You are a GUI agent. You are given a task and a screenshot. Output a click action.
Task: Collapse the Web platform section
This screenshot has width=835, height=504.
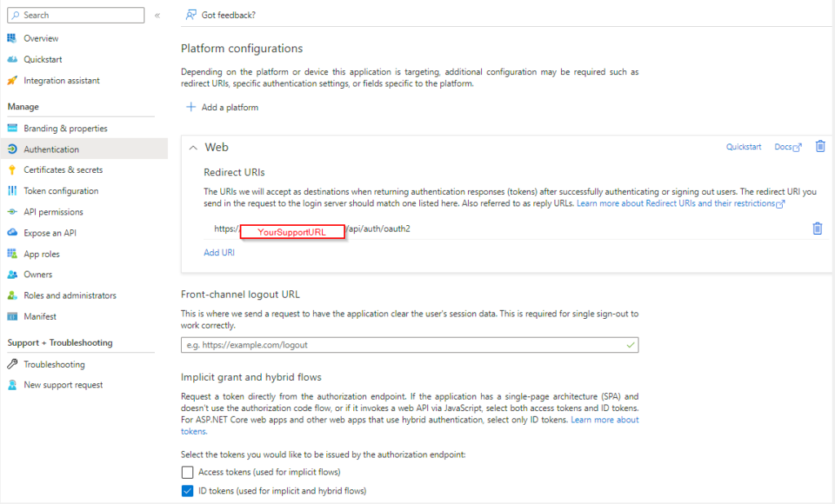tap(193, 148)
